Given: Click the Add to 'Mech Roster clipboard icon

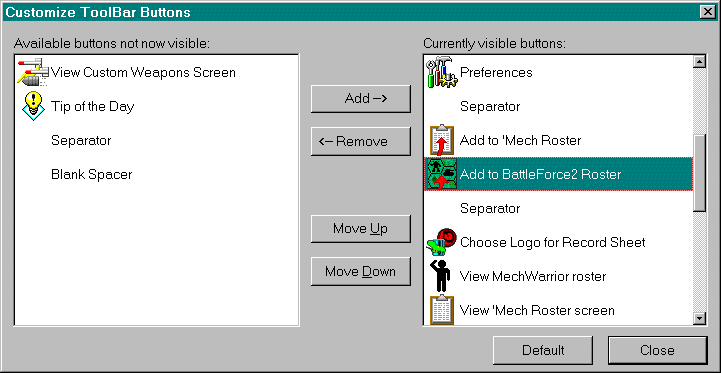Looking at the screenshot, I should pos(442,140).
